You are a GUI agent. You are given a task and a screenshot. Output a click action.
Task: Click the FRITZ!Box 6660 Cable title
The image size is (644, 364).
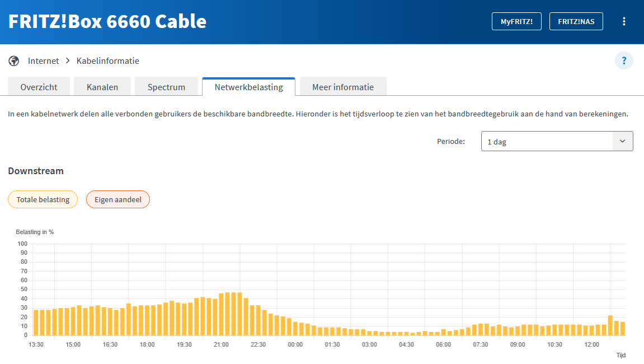point(107,21)
